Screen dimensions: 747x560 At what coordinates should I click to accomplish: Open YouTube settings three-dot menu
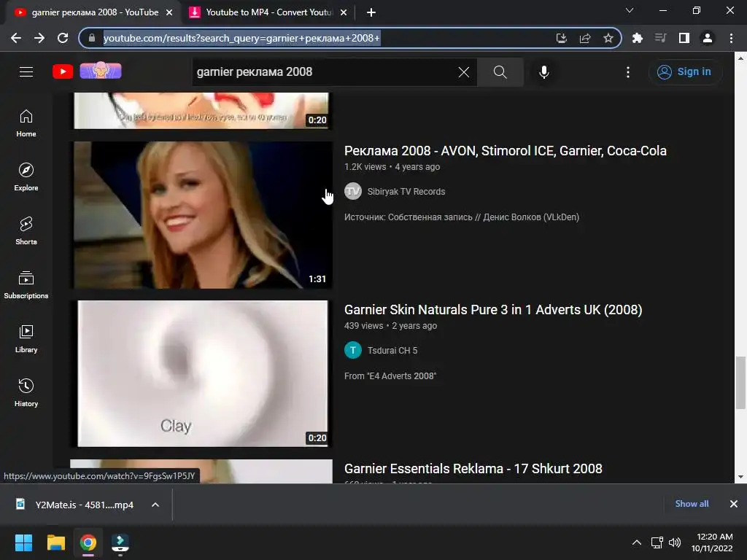coord(628,72)
